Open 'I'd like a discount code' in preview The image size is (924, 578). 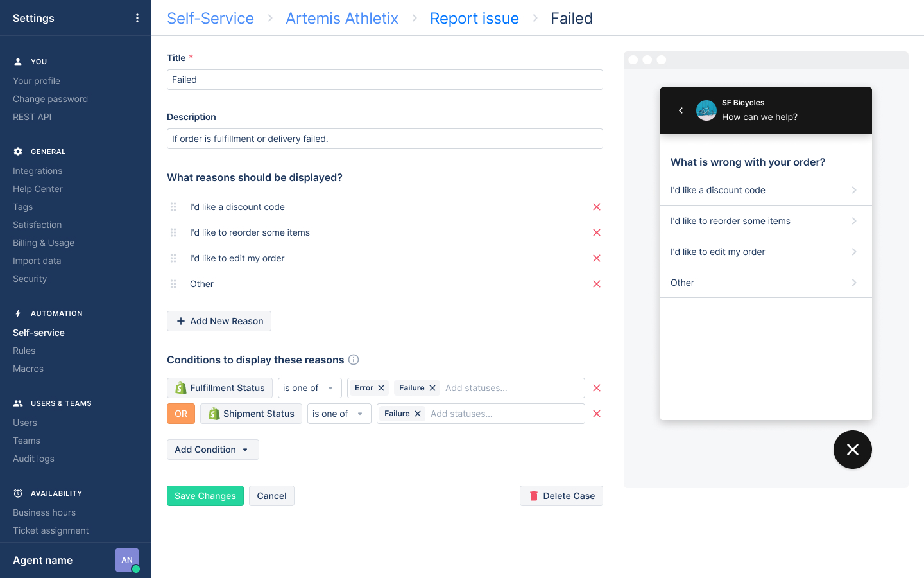766,190
